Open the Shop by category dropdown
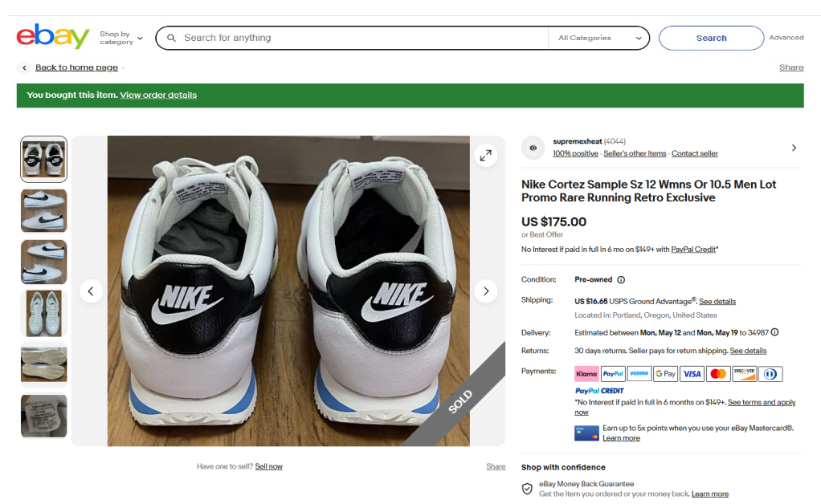This screenshot has height=504, width=821. [121, 38]
